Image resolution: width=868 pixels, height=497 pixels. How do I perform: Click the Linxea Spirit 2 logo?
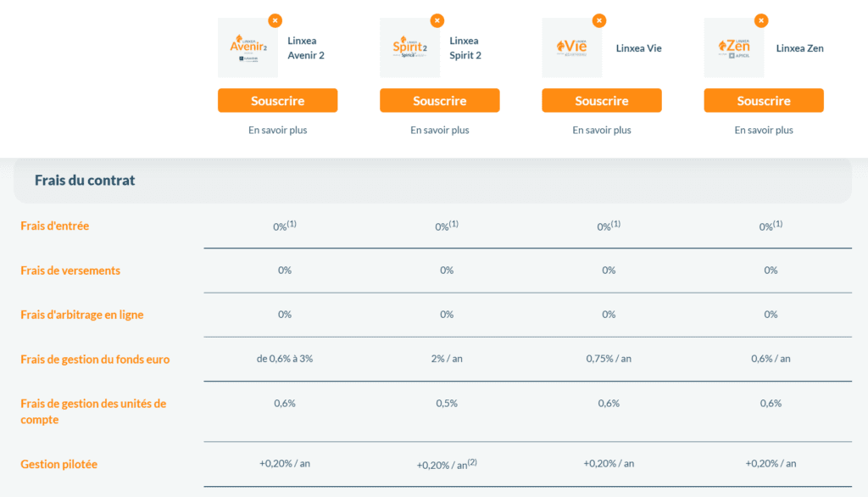pos(409,48)
